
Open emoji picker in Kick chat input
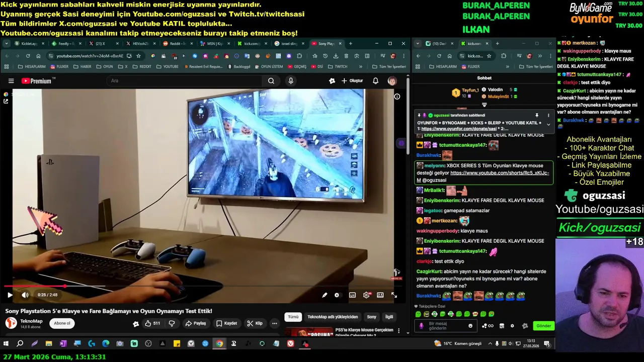[470, 326]
